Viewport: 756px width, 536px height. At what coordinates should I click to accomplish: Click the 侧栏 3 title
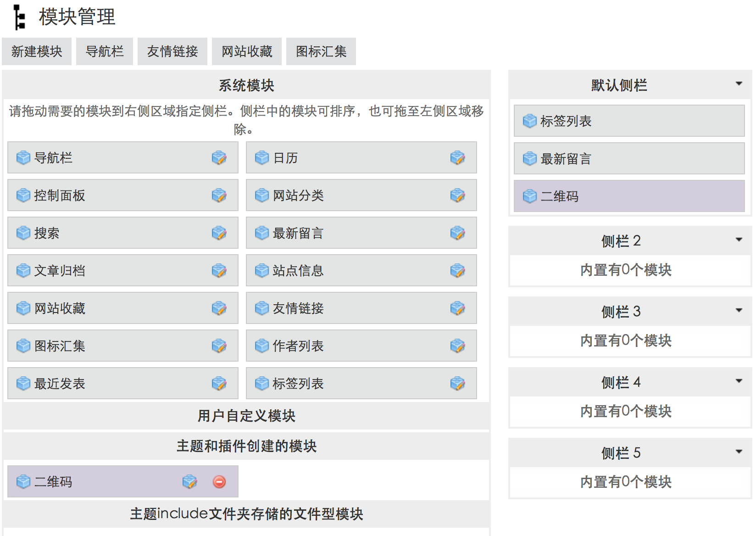(621, 312)
